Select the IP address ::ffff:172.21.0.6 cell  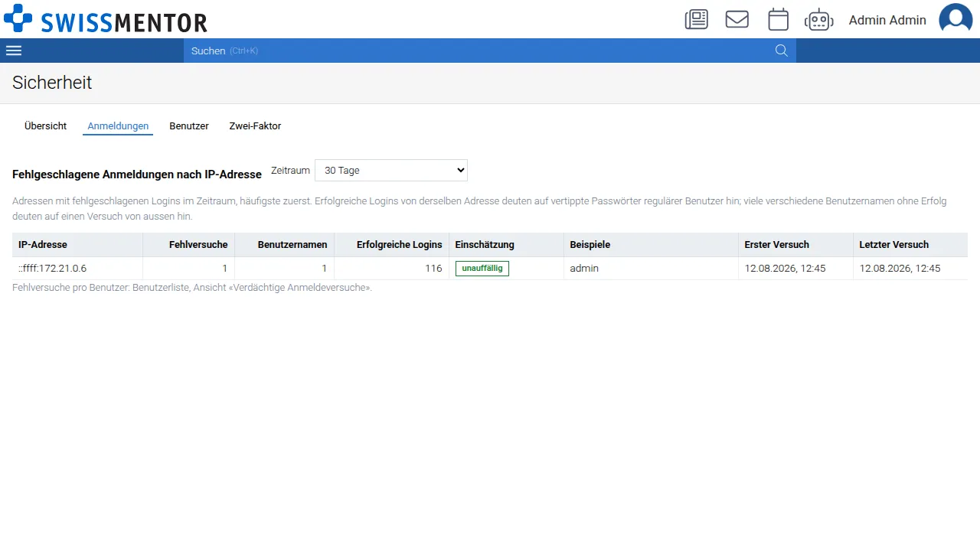tap(77, 269)
